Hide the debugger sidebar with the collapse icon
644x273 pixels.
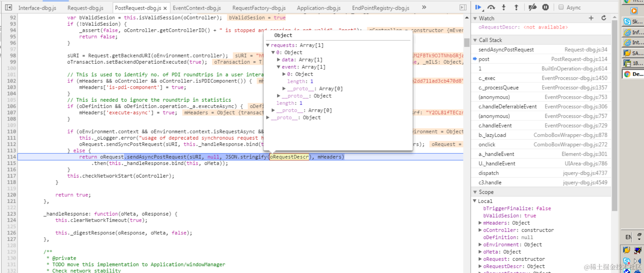click(x=463, y=7)
